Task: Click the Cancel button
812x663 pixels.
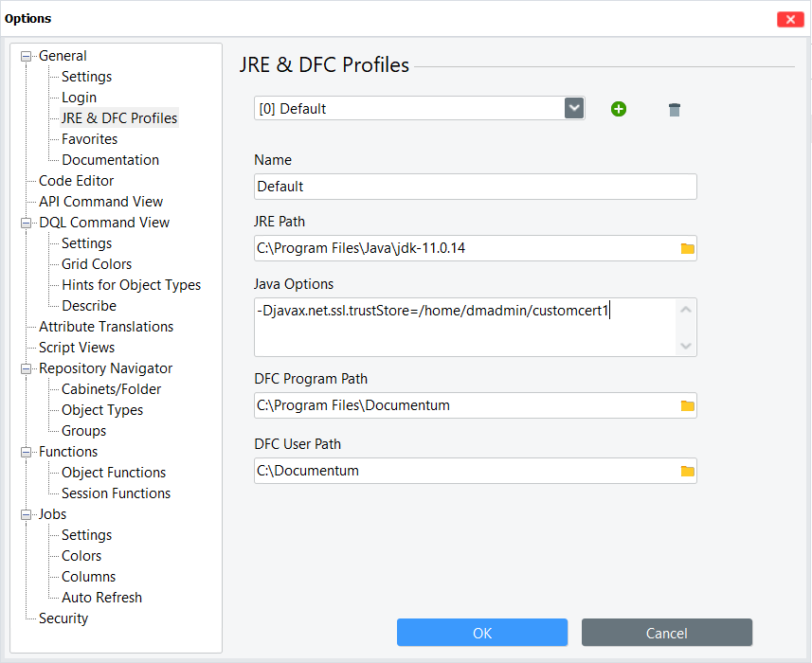Action: point(666,633)
